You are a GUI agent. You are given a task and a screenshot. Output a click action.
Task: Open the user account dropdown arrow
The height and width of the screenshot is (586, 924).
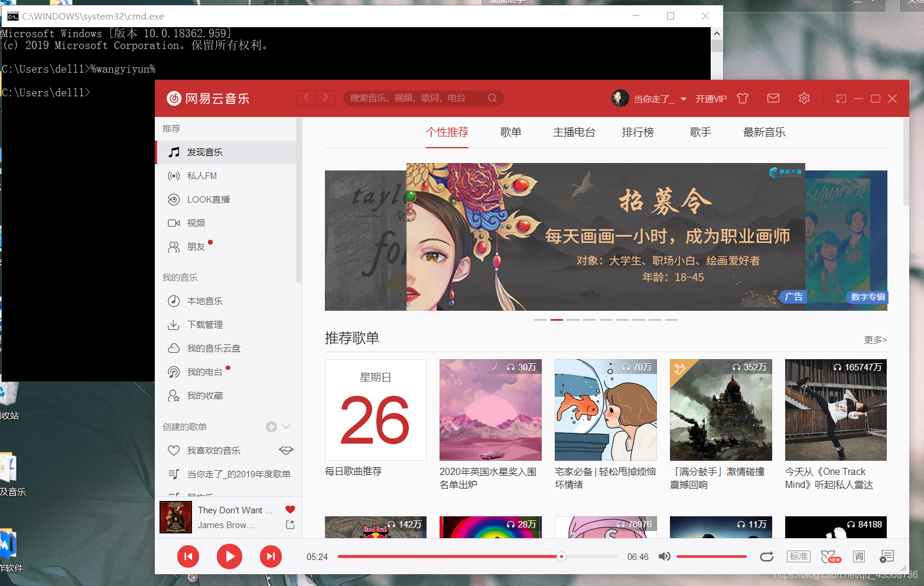(x=684, y=99)
